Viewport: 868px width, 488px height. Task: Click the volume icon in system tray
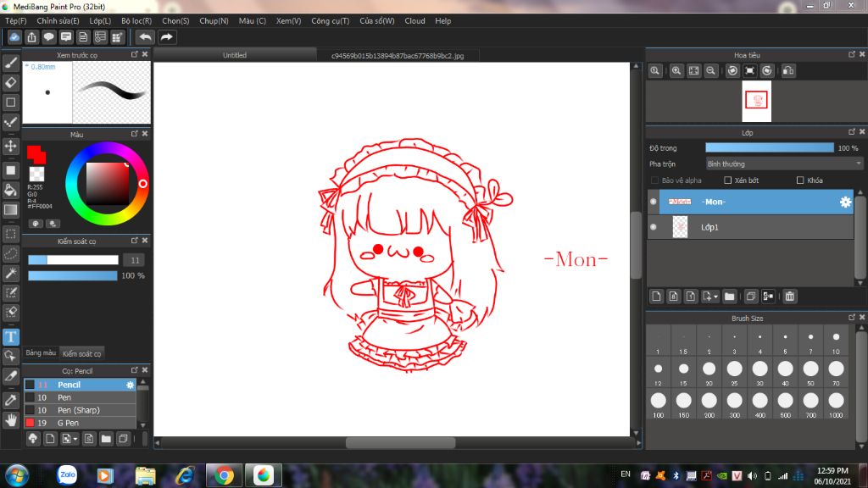tap(753, 476)
